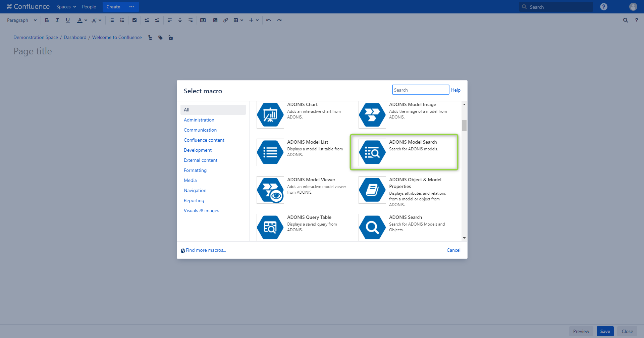Image resolution: width=644 pixels, height=338 pixels.
Task: Insert a link
Action: click(x=226, y=20)
